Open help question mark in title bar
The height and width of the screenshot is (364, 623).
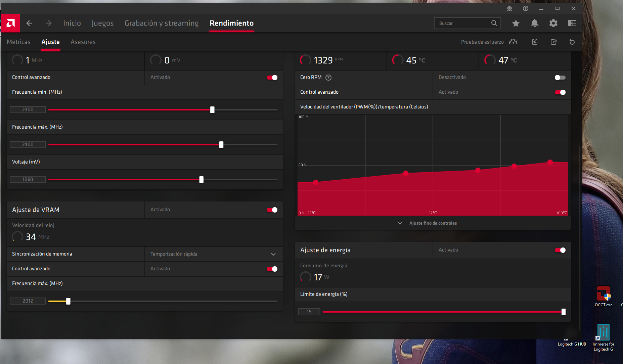pos(526,8)
